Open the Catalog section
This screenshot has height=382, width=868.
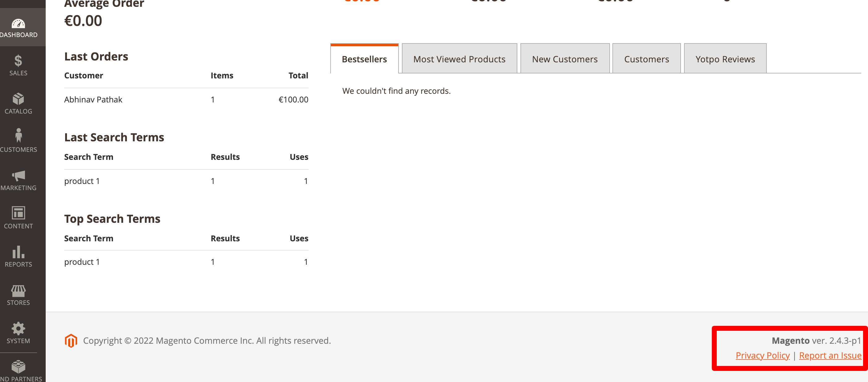point(18,103)
